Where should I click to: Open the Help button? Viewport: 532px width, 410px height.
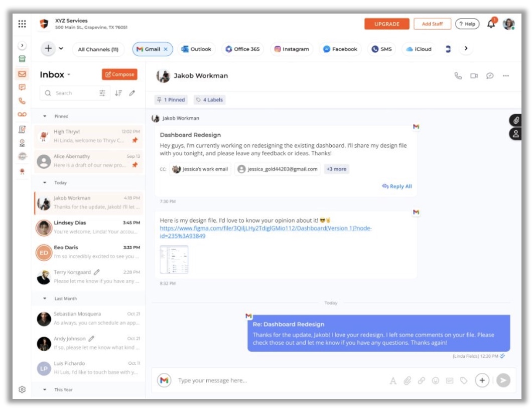(x=467, y=24)
